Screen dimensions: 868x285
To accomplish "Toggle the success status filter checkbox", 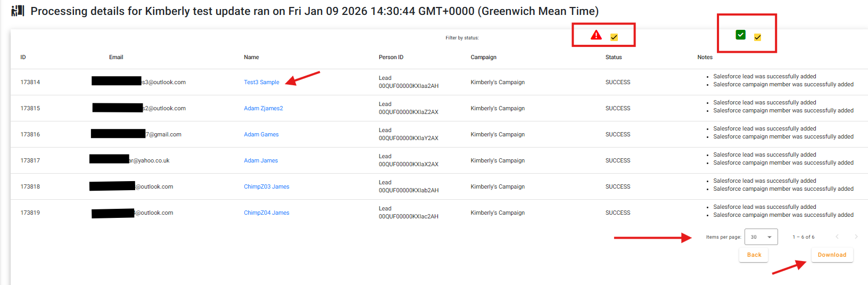I will 757,37.
